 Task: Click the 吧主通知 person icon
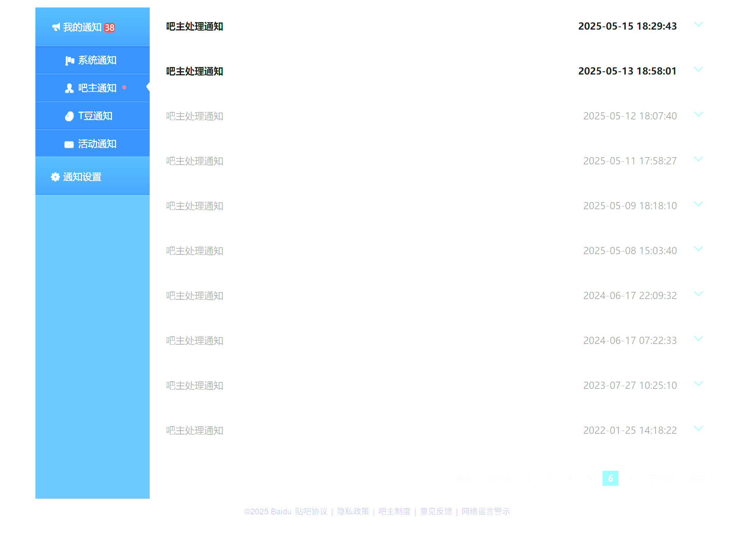pyautogui.click(x=69, y=88)
